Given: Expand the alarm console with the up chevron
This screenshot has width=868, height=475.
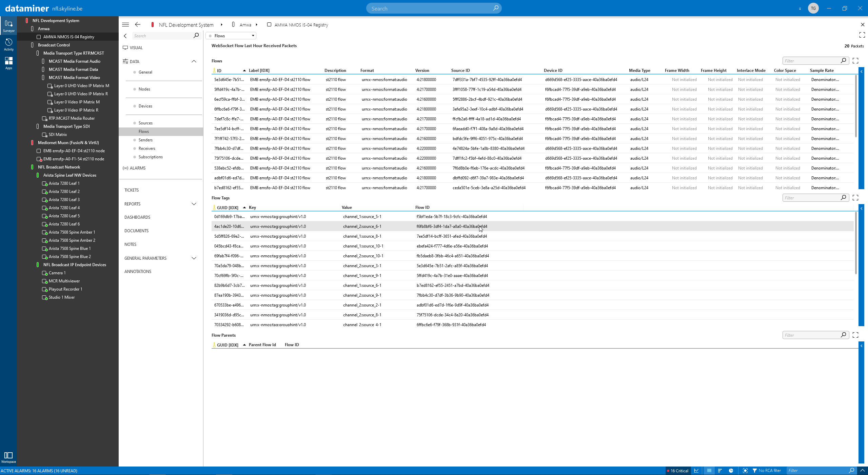Looking at the screenshot, I should (x=863, y=471).
